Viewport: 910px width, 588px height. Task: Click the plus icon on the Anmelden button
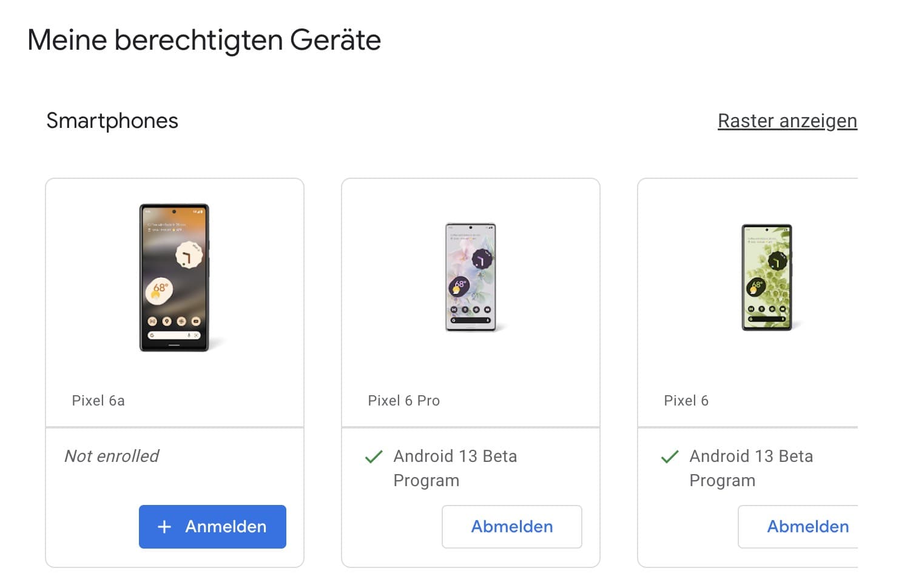164,527
